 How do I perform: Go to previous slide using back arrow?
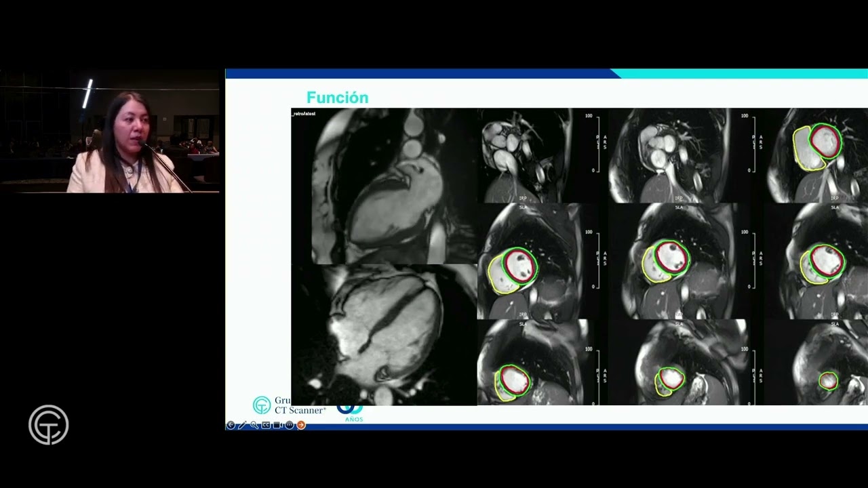pos(231,425)
